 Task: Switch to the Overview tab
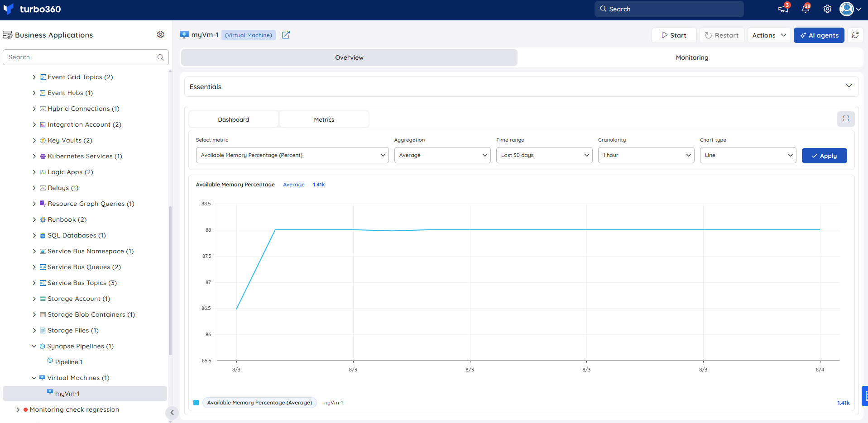(349, 57)
